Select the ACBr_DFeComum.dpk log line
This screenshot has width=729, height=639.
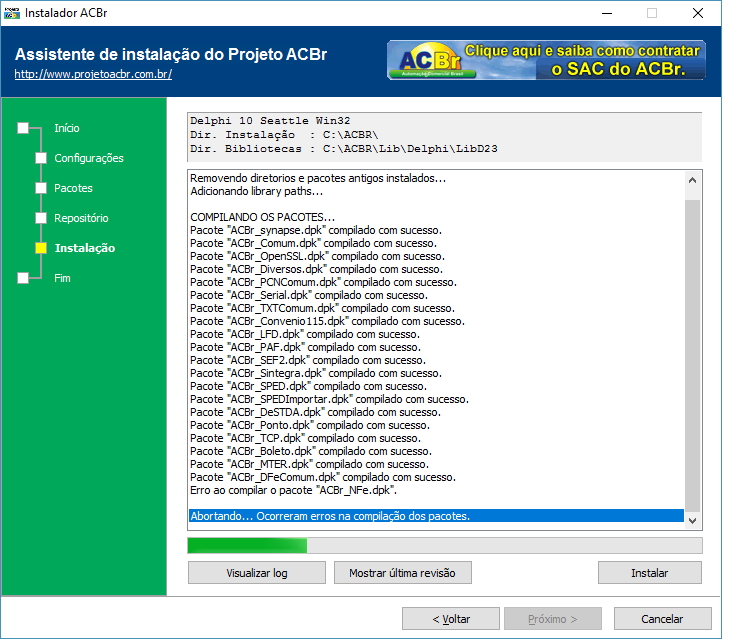click(323, 478)
